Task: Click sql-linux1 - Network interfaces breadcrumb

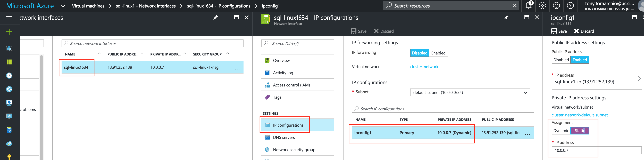Action: [x=146, y=6]
